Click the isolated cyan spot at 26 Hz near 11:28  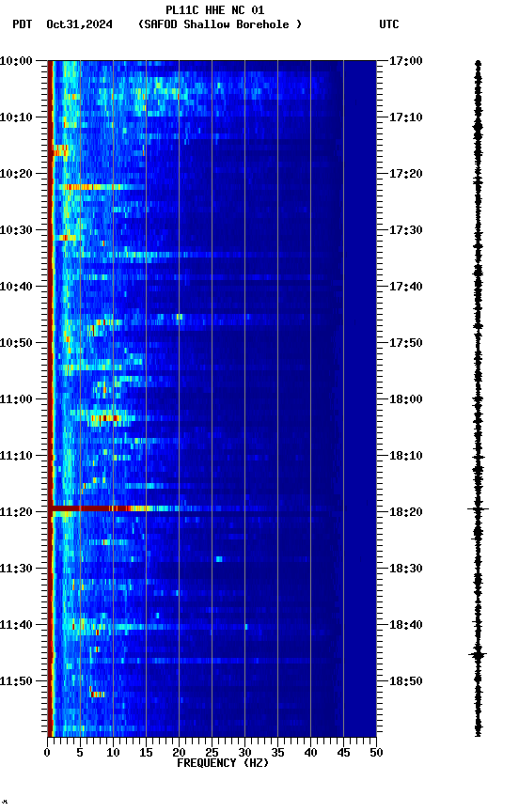[x=219, y=559]
